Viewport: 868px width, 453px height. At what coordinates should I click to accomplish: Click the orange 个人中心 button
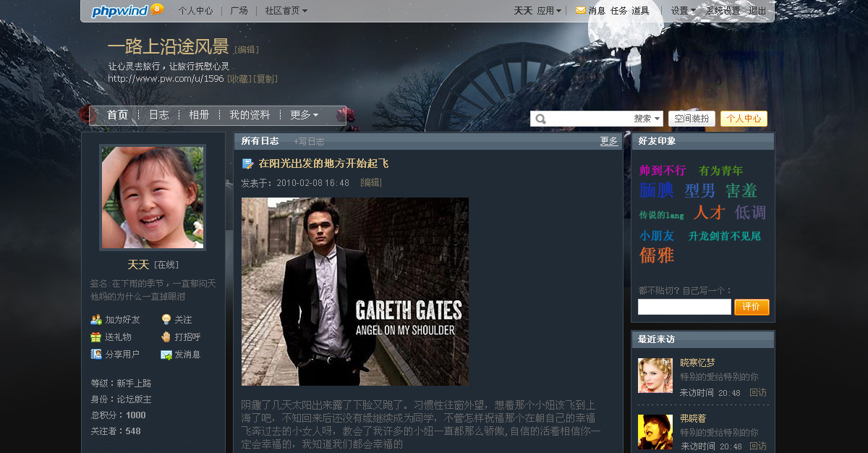click(x=744, y=119)
